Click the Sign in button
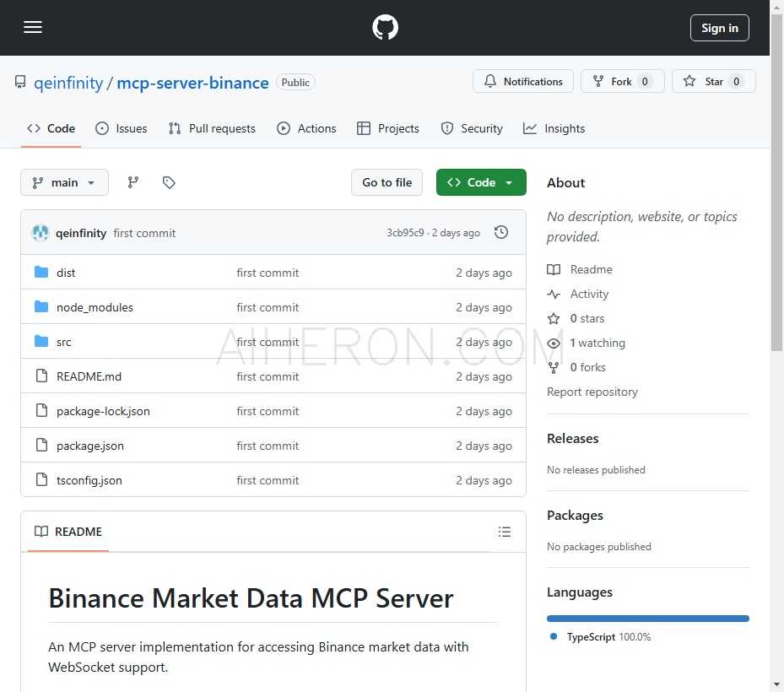The image size is (784, 692). tap(719, 28)
